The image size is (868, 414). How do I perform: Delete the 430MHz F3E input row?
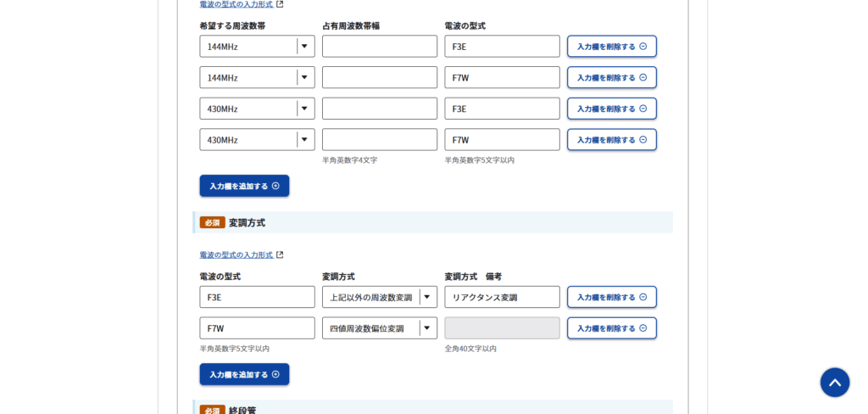point(611,109)
